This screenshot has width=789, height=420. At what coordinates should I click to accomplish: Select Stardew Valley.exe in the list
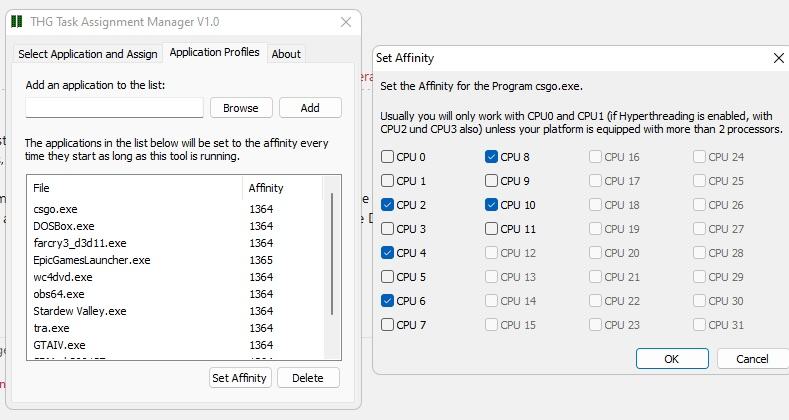click(80, 311)
